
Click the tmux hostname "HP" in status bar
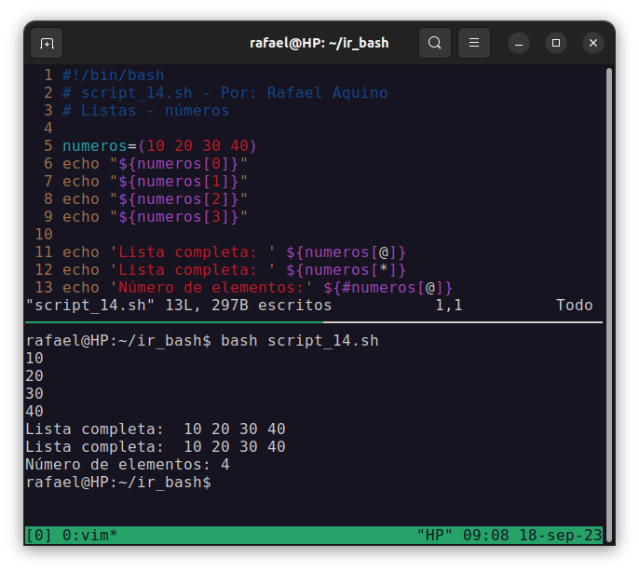434,535
